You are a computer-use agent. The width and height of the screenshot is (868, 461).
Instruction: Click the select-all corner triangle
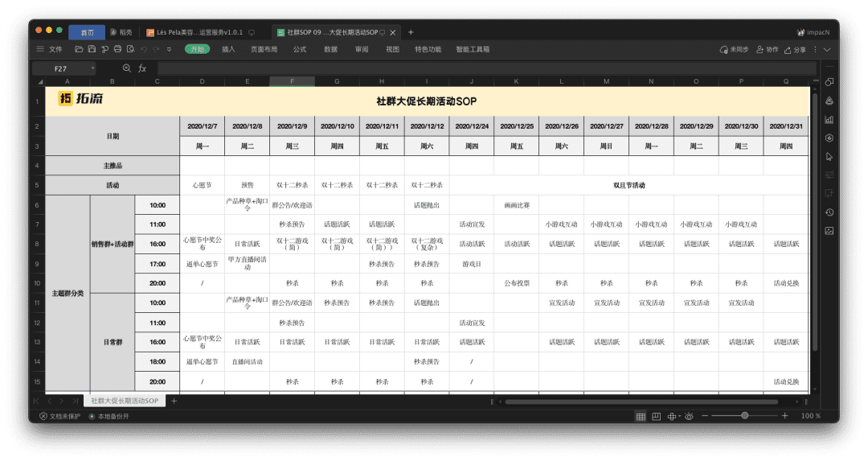point(40,82)
